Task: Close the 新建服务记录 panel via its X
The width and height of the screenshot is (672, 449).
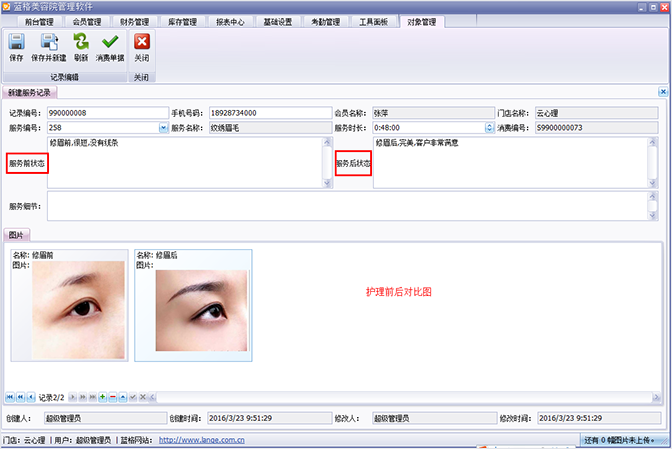Action: pyautogui.click(x=662, y=92)
